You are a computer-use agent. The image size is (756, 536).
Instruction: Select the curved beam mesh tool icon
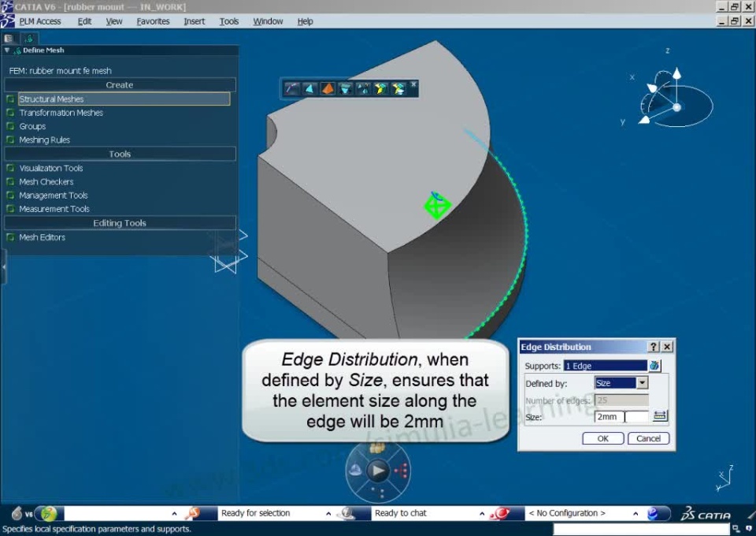click(291, 89)
